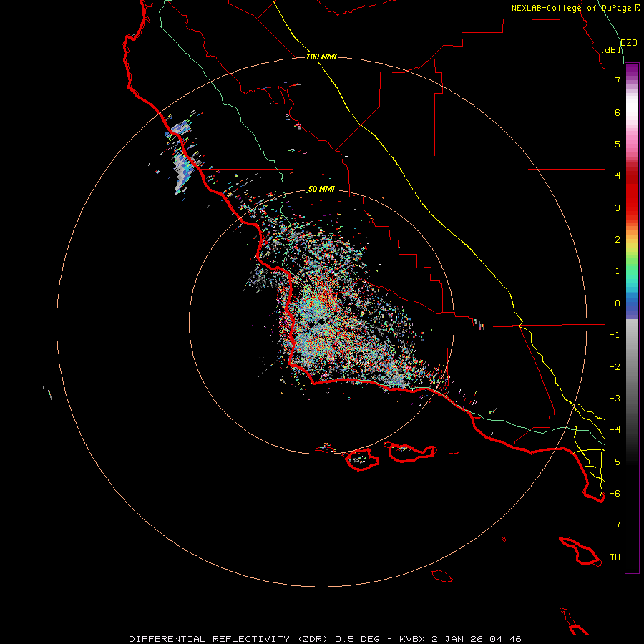Image resolution: width=644 pixels, height=644 pixels.
Task: Click the "5" value on the dB scale
Action: click(x=618, y=144)
